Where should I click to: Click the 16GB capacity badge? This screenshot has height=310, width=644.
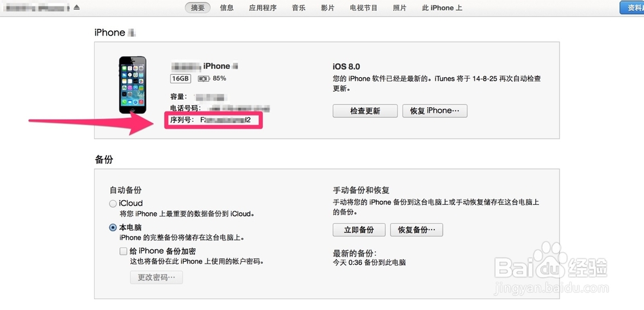(x=180, y=78)
